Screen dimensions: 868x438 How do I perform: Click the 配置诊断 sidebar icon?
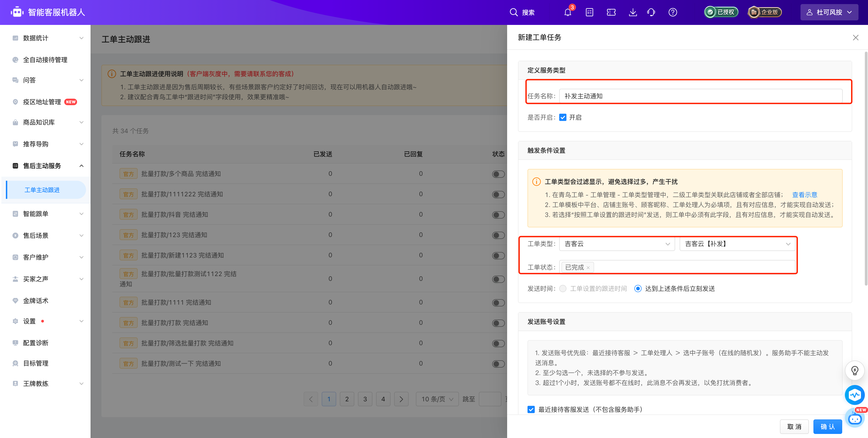[x=15, y=343]
